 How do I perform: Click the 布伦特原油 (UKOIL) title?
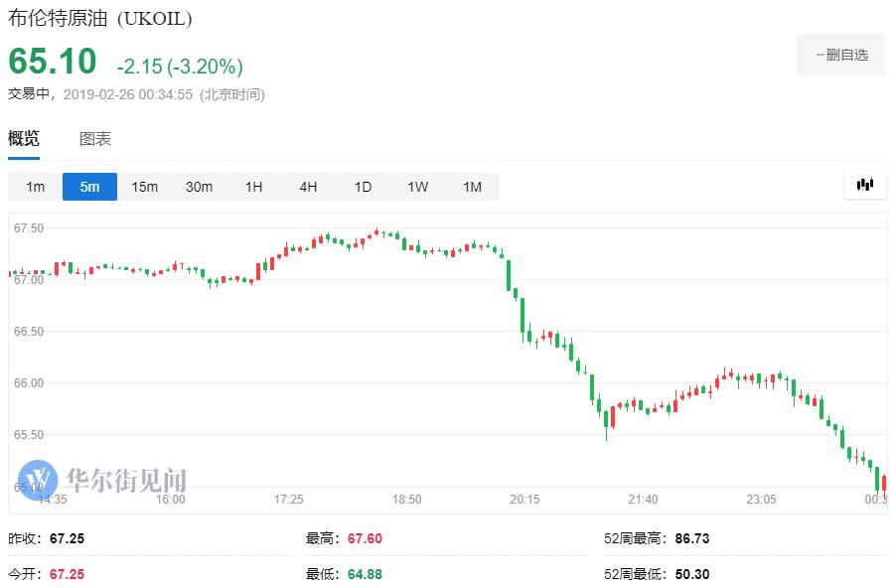(100, 19)
